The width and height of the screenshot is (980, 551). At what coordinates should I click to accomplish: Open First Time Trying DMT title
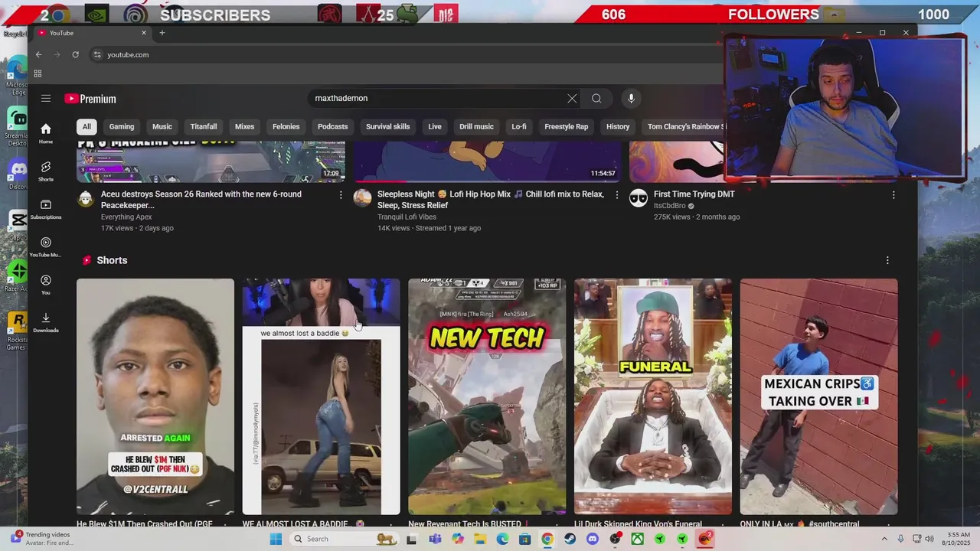pyautogui.click(x=694, y=194)
